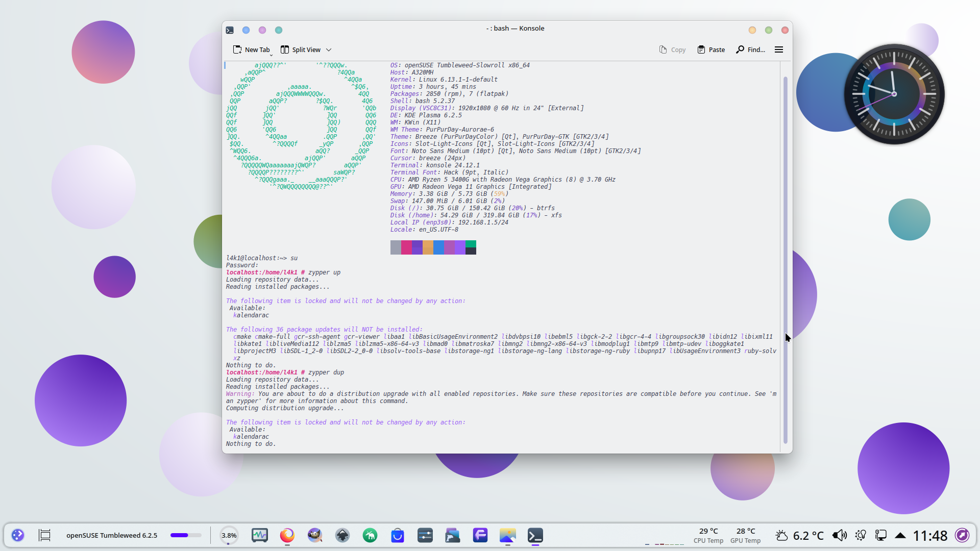Open the application launcher on the panel
Image resolution: width=980 pixels, height=551 pixels.
coord(18,535)
